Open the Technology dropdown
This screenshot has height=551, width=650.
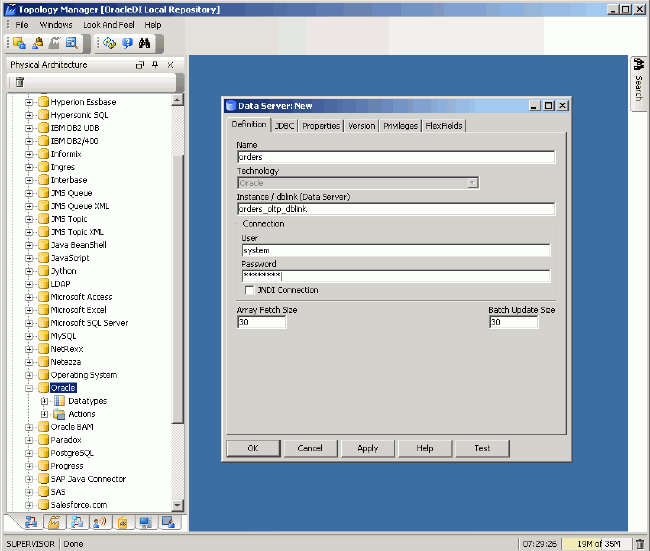473,183
